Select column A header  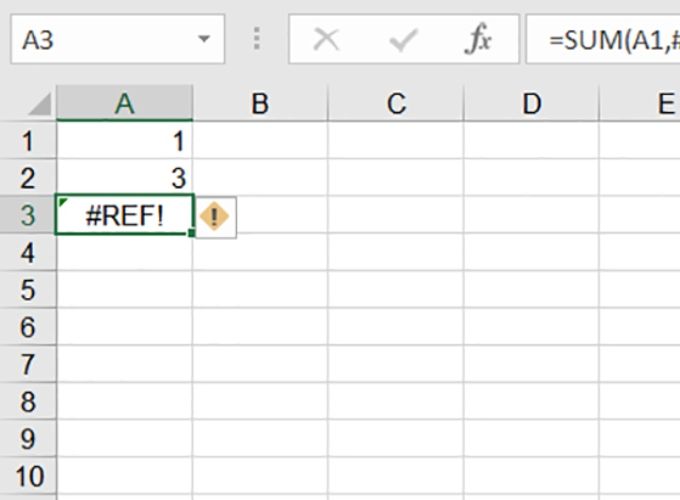(124, 103)
